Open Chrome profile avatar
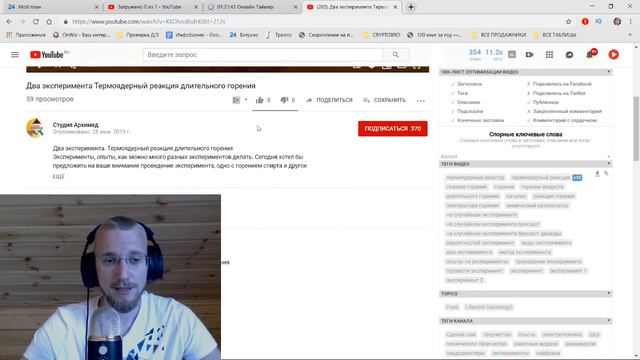This screenshot has width=640, height=360. click(617, 22)
